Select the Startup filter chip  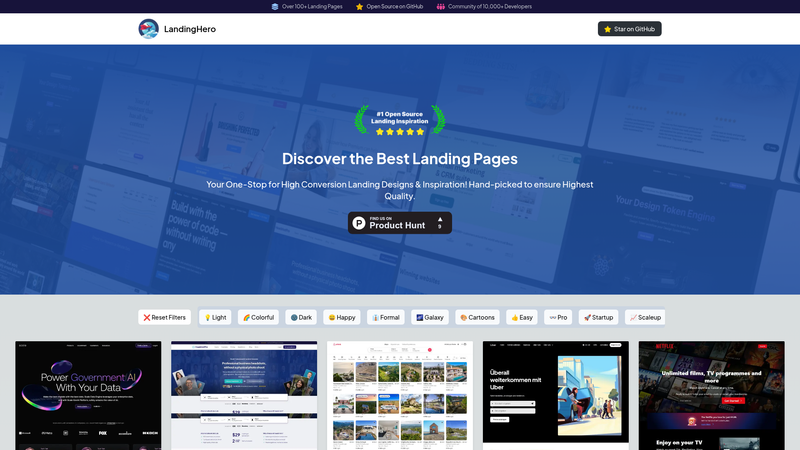click(598, 317)
